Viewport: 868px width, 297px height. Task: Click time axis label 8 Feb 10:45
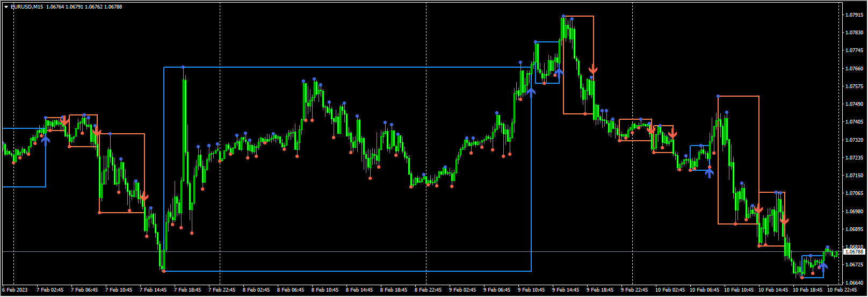point(325,290)
